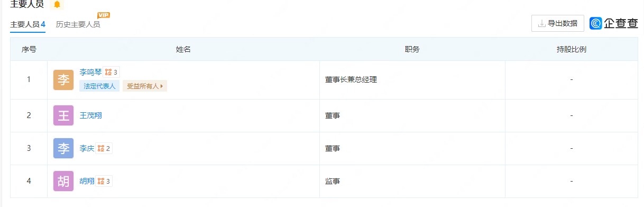Click the 法定代表人 tag
Image resolution: width=644 pixels, height=207 pixels.
tap(99, 86)
